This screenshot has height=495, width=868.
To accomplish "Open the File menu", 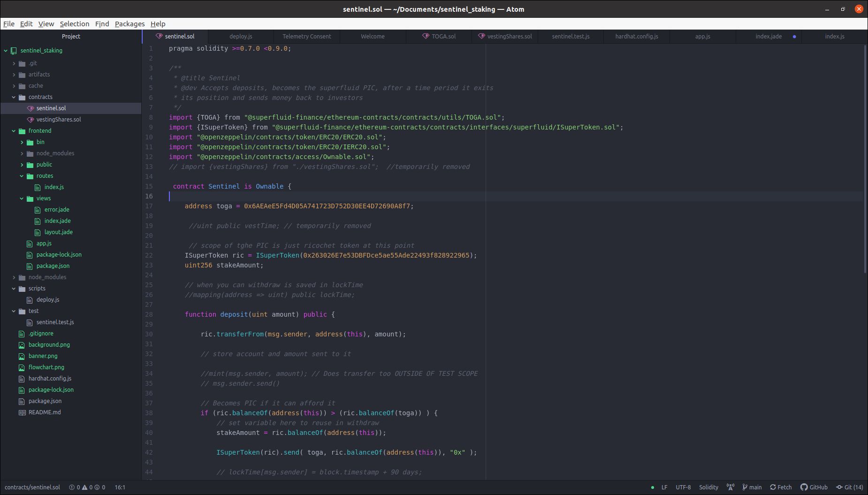I will 9,24.
